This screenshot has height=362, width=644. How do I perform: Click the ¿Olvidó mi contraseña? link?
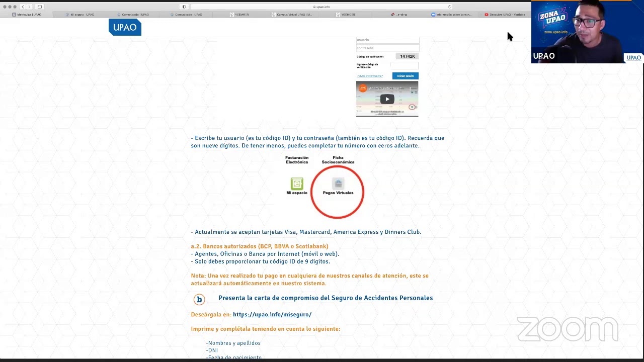point(370,76)
